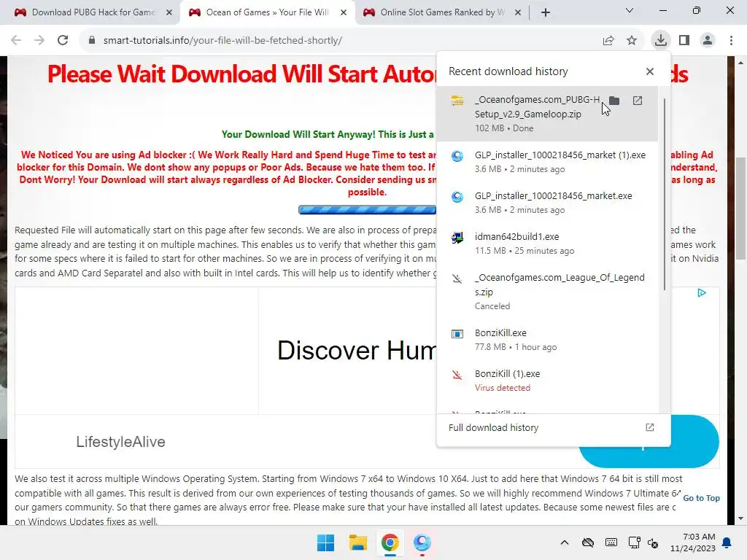Bookmark this page with the star icon
This screenshot has height=560, width=747.
coord(632,41)
